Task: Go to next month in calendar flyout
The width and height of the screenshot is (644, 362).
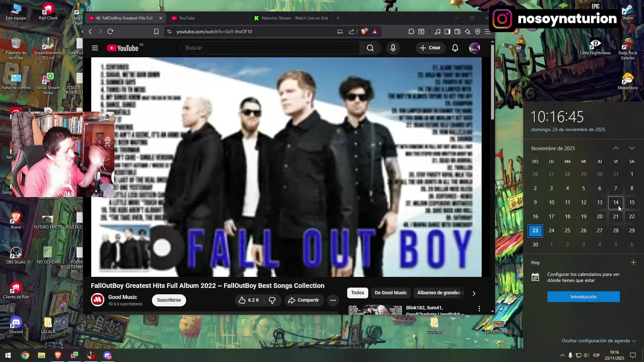Action: point(632,148)
